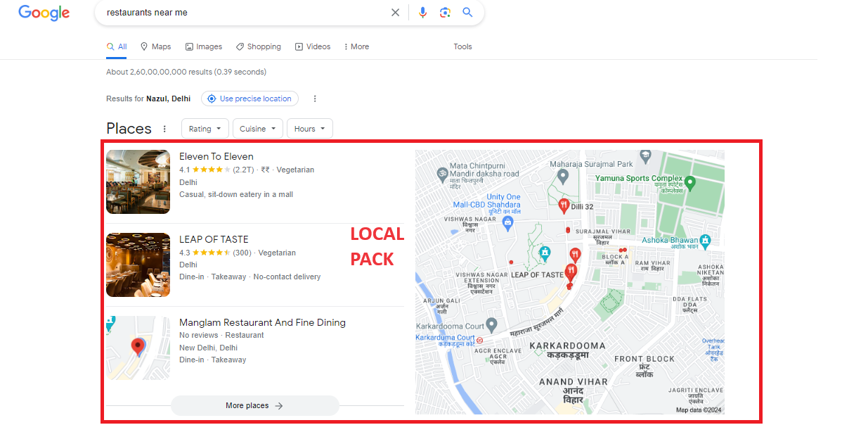The height and width of the screenshot is (425, 868).
Task: Click Use precise location button
Action: 250,99
